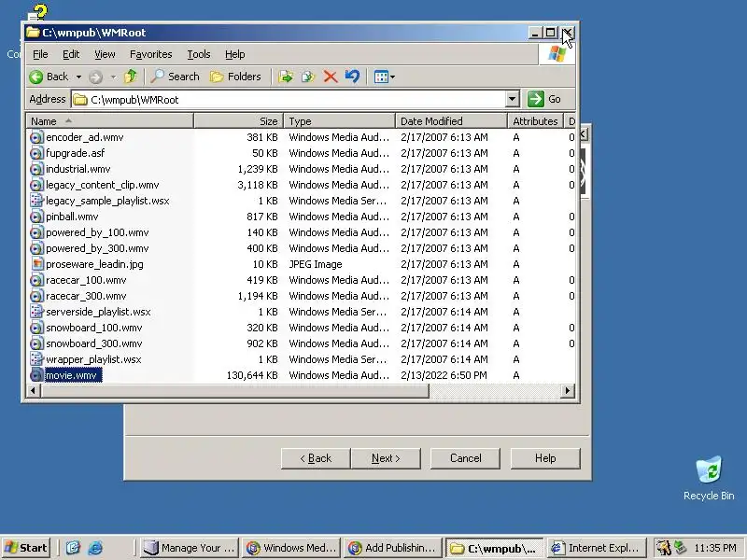Click the Back navigation arrow icon
Image resolution: width=747 pixels, height=560 pixels.
(36, 77)
